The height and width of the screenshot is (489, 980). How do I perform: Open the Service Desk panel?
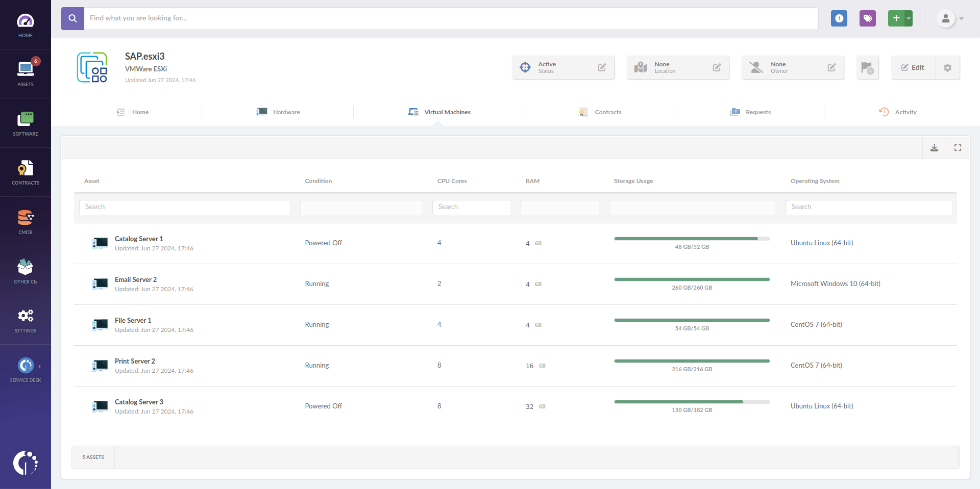pos(26,368)
